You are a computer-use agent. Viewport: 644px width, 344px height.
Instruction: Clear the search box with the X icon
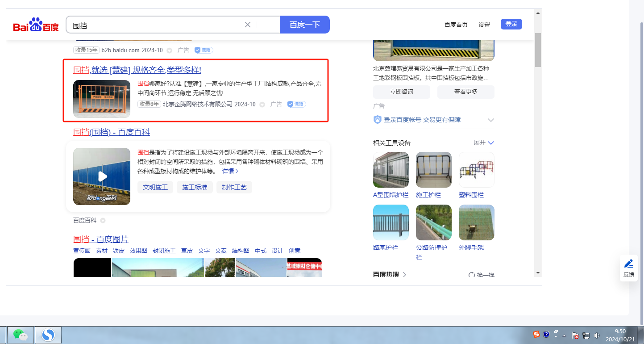tap(248, 25)
